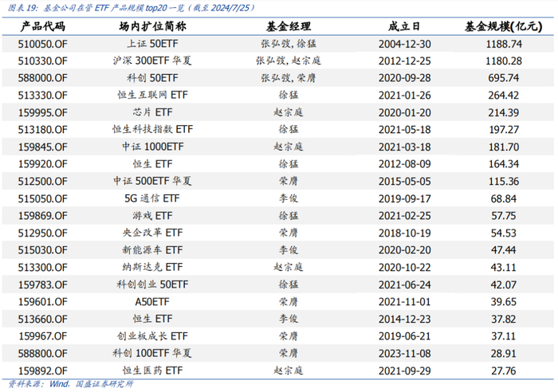Select product code 512950.OF
The height and width of the screenshot is (392, 558).
(x=43, y=233)
